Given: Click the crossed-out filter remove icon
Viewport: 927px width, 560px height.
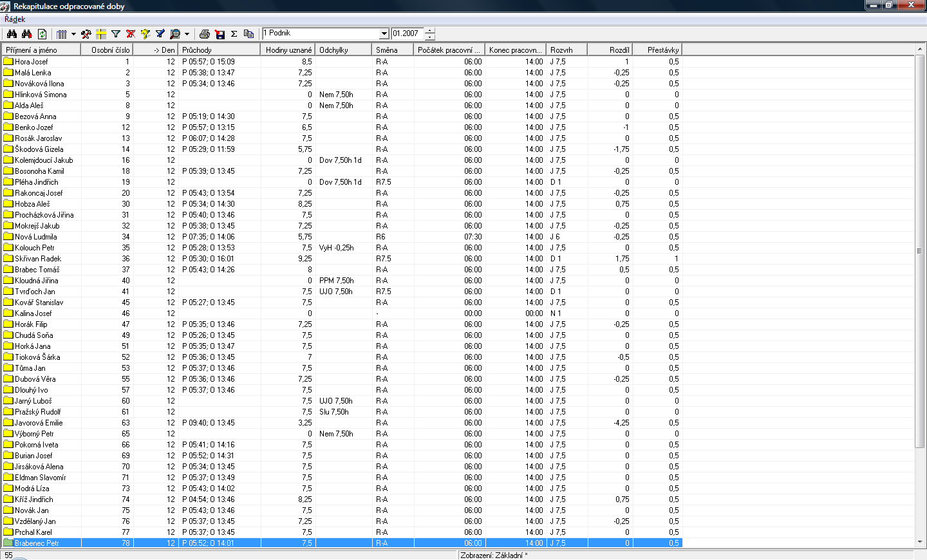Looking at the screenshot, I should (131, 34).
